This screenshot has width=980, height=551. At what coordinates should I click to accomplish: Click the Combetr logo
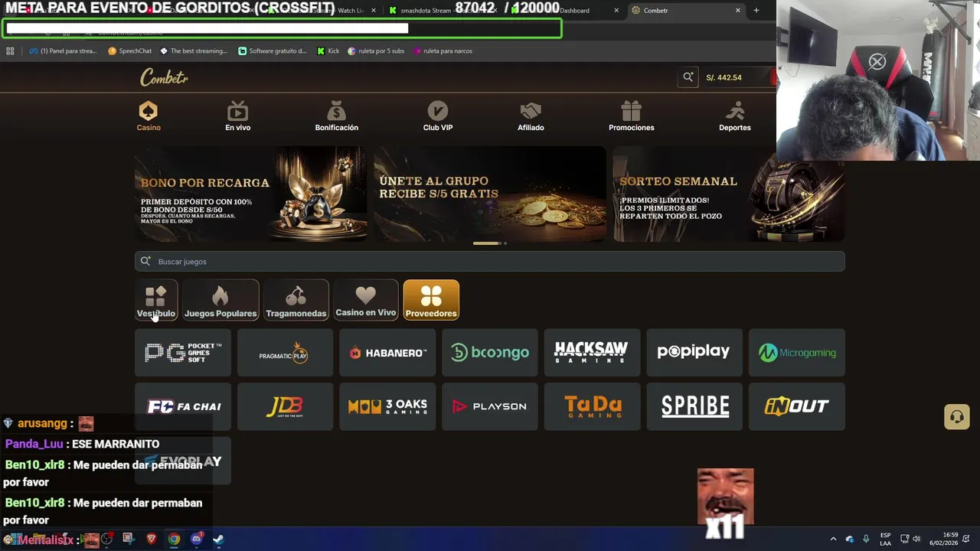[x=164, y=77]
